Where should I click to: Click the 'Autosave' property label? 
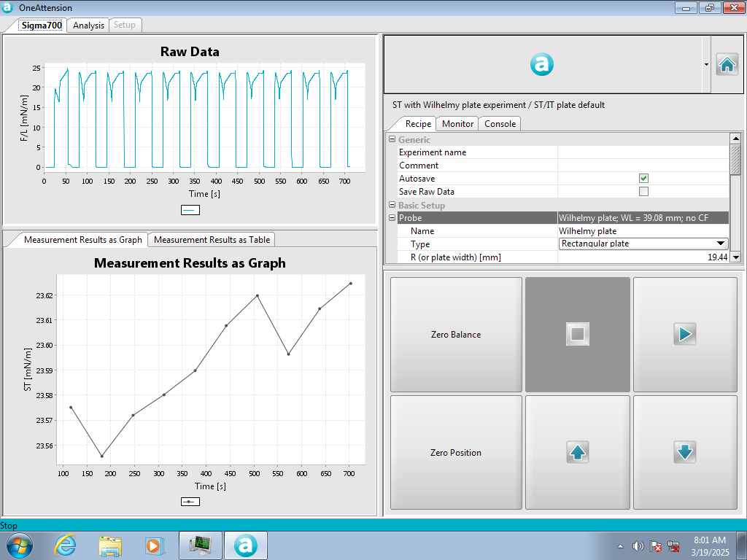click(x=417, y=179)
